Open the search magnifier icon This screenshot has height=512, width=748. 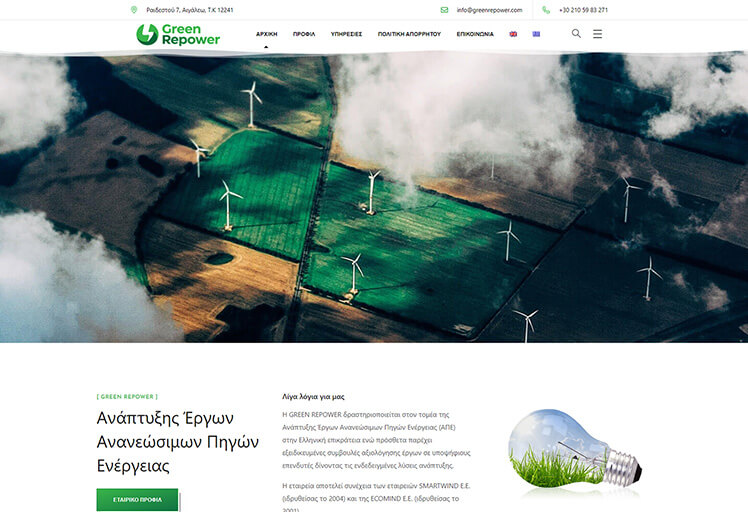pos(576,33)
